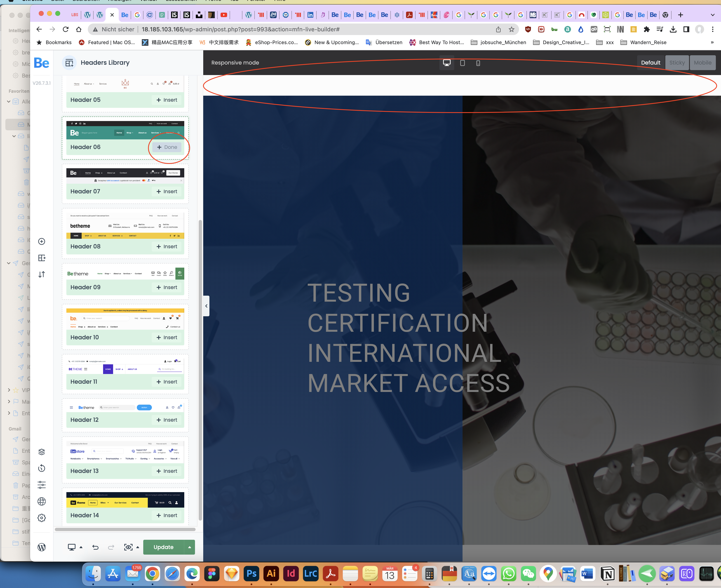Open the layers navigator icon

pyautogui.click(x=42, y=452)
